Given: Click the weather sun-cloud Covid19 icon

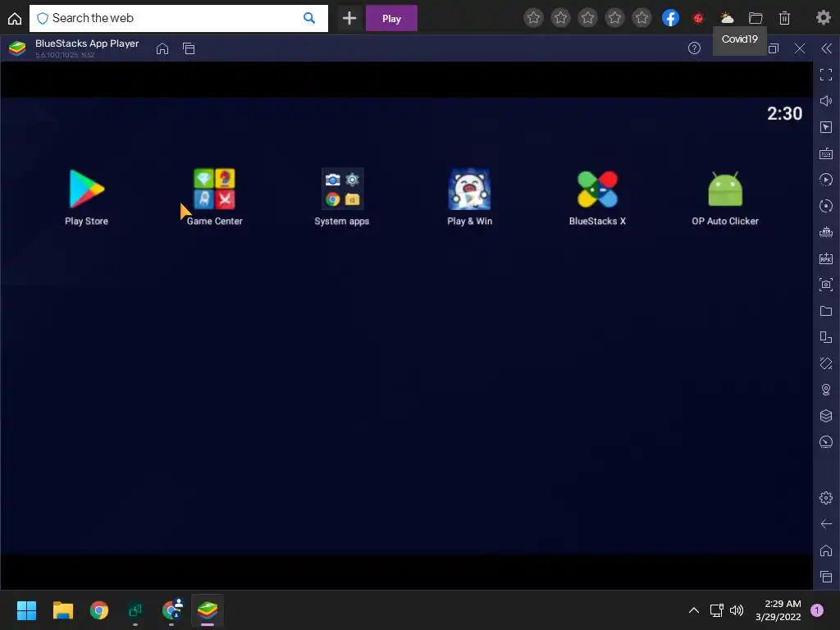Looking at the screenshot, I should pyautogui.click(x=727, y=18).
